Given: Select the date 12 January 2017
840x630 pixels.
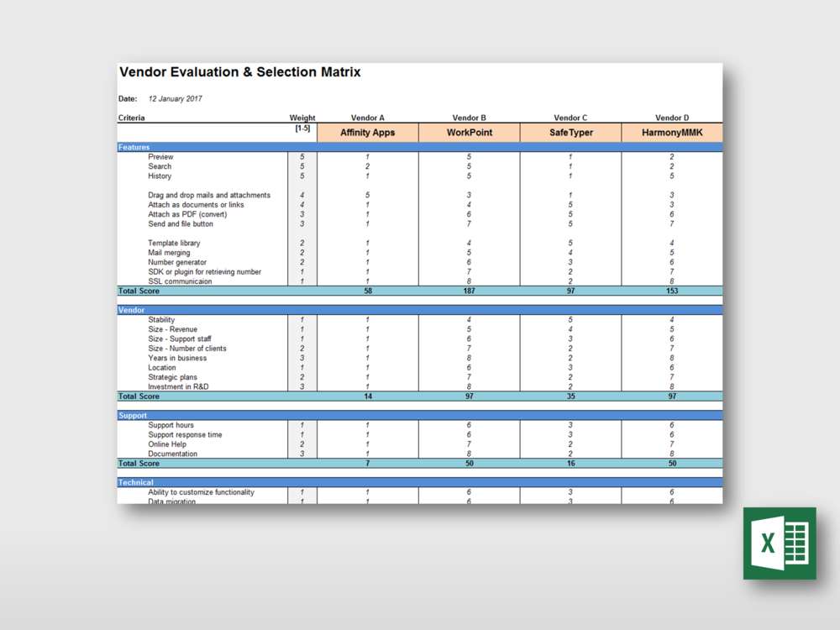Looking at the screenshot, I should click(175, 98).
